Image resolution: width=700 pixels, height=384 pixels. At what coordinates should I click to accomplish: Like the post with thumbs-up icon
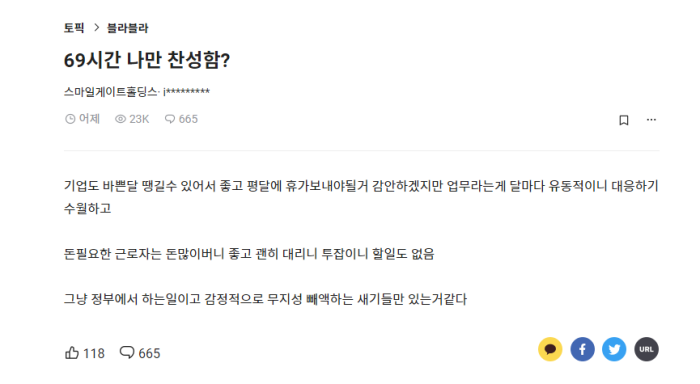coord(72,353)
